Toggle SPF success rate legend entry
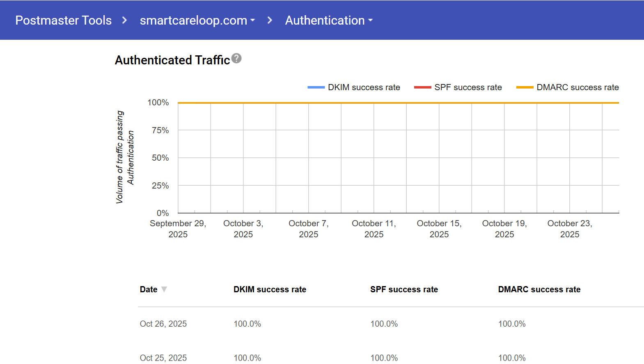 click(468, 87)
